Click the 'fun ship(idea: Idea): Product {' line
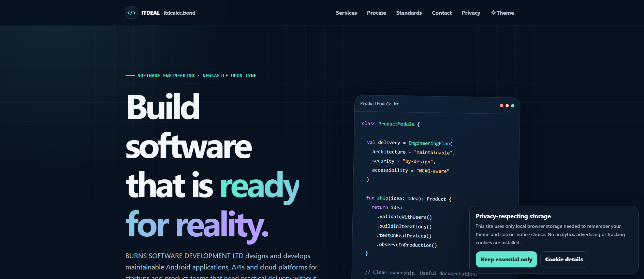 point(409,199)
